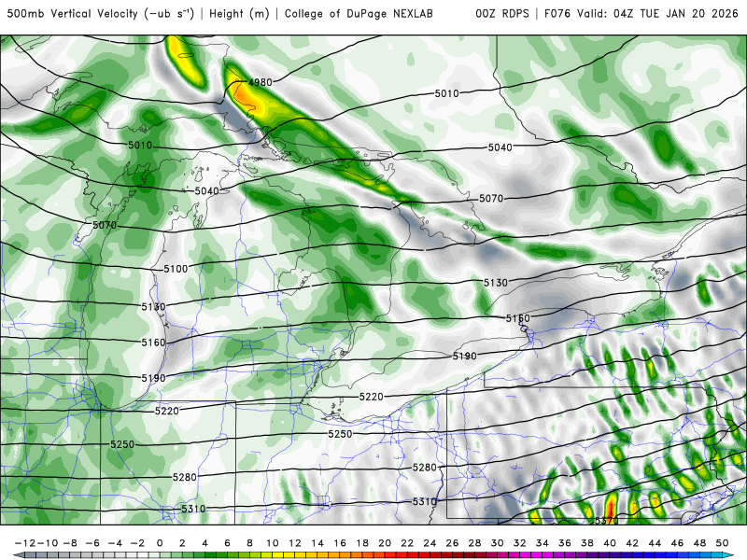Click the '500mb Vertical Velocity' title text
This screenshot has height=560, width=747.
(73, 14)
